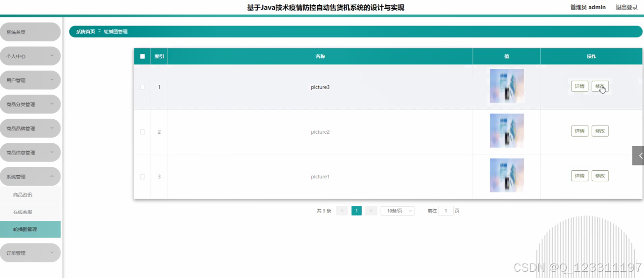Tick the select-all checkbox in table header
The height and width of the screenshot is (278, 644).
tap(142, 56)
